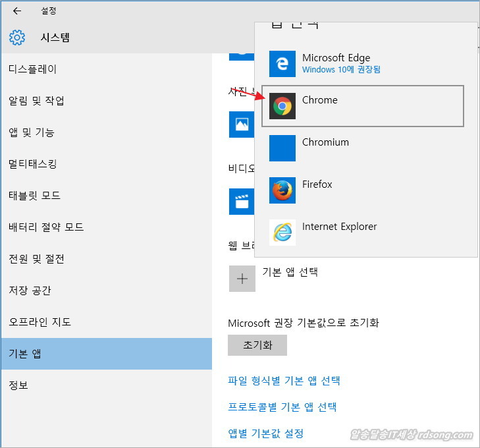This screenshot has height=448, width=480.
Task: Switch to 배터리 절약 모드 settings
Action: pyautogui.click(x=46, y=227)
